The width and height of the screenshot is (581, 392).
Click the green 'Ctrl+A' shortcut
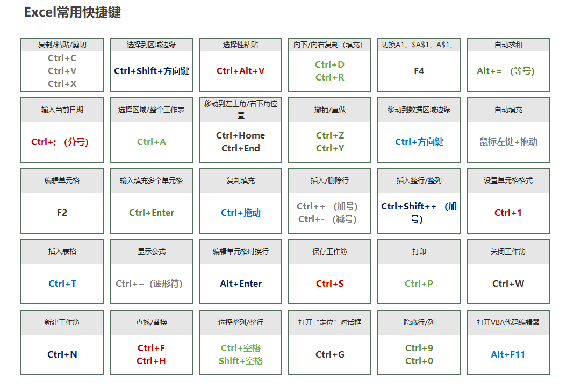point(152,142)
